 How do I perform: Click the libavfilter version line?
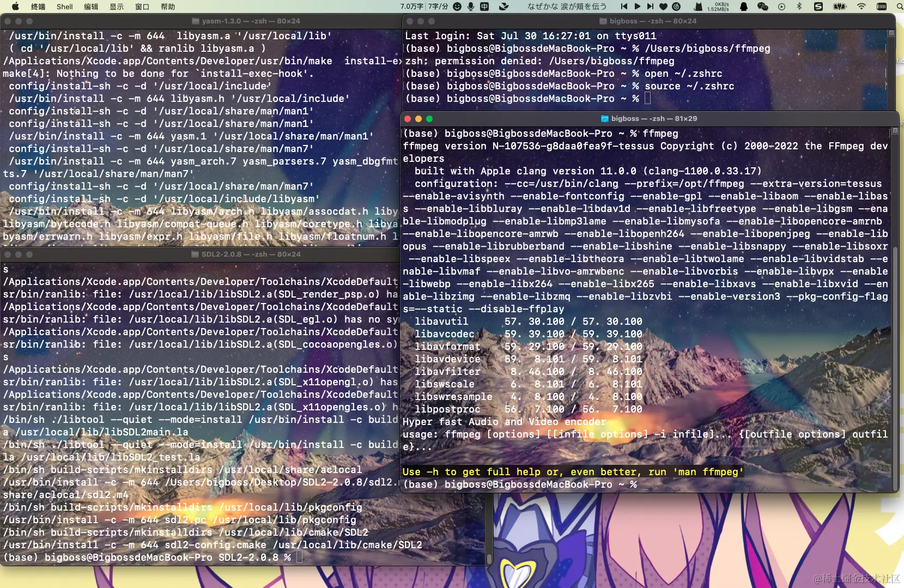pyautogui.click(x=528, y=372)
